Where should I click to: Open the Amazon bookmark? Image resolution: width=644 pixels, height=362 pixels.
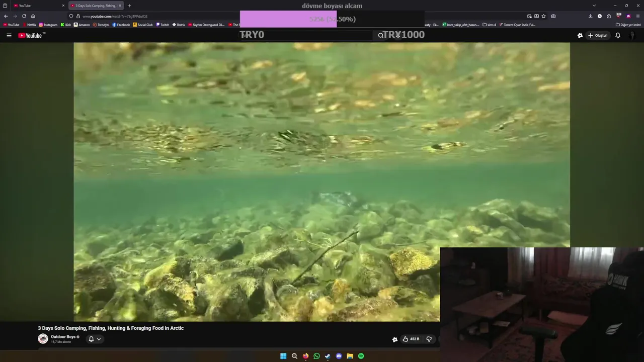pos(82,25)
